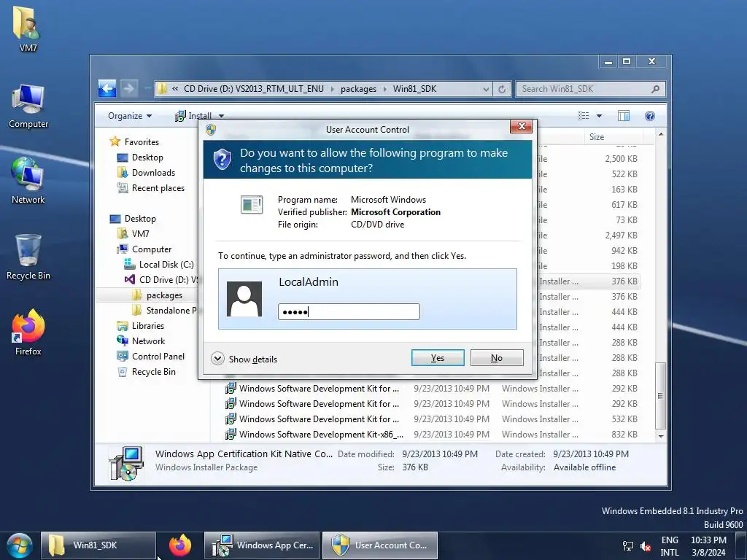
Task: Open the Network desktop icon
Action: pos(28,181)
